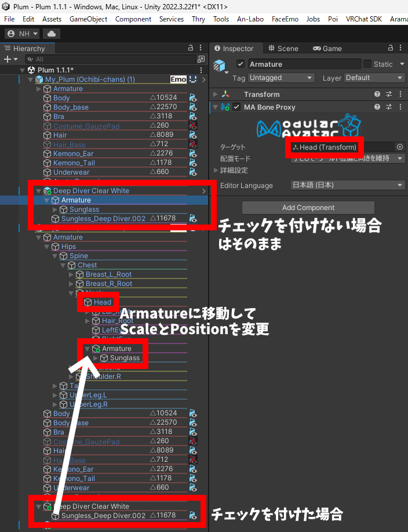Open the VRChat SDK menu
The image size is (408, 532).
[x=363, y=19]
